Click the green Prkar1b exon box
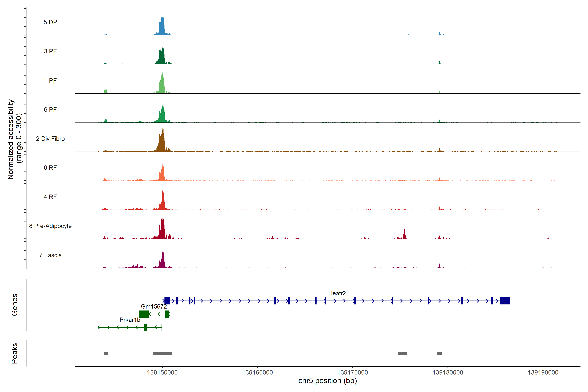 coord(145,327)
